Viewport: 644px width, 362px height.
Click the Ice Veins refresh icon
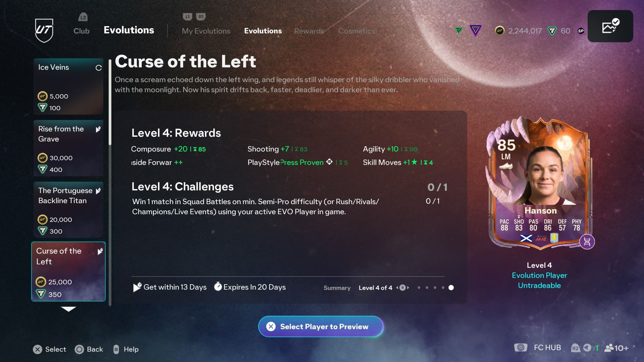tap(99, 68)
